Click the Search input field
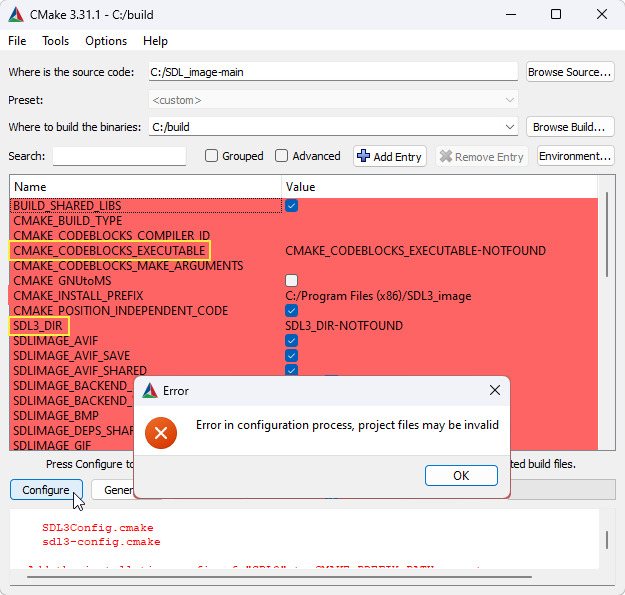This screenshot has height=595, width=625. pyautogui.click(x=120, y=156)
